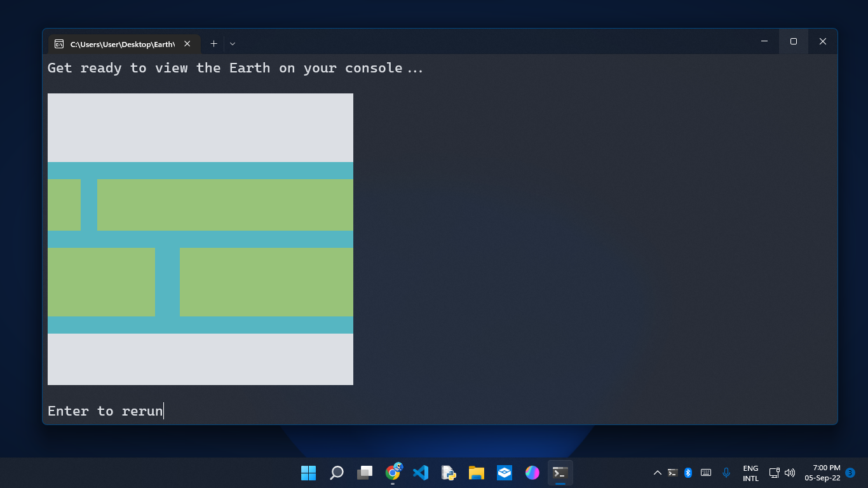
Task: Click the terminal icon in the system tray
Action: point(673,473)
